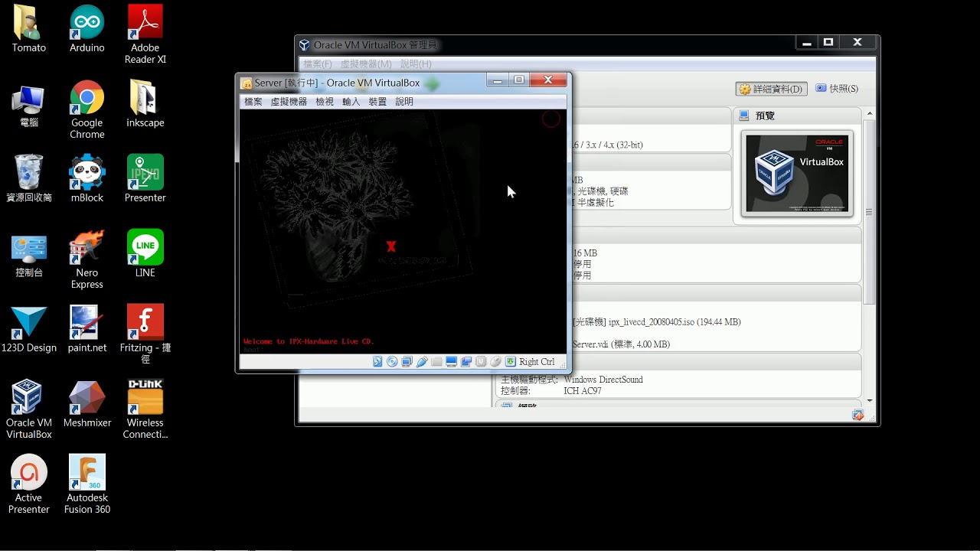Click the keyboard capture arrow indicator in VM status bar
The height and width of the screenshot is (551, 980).
(511, 361)
